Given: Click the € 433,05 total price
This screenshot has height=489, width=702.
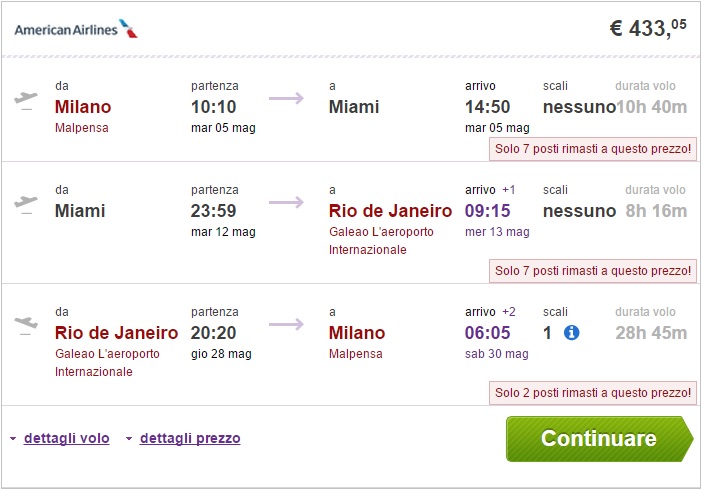Looking at the screenshot, I should point(648,28).
